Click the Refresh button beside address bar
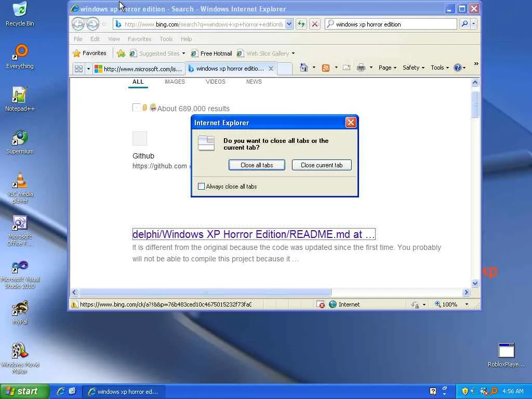 301,24
